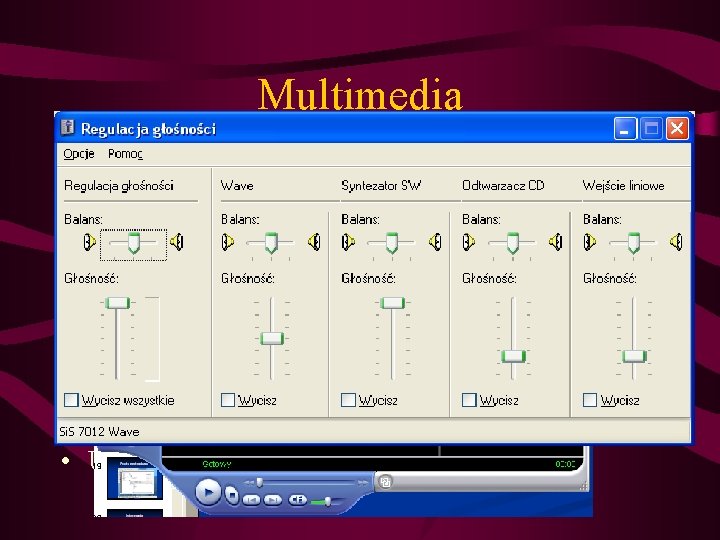Mute the Wejście liniowe channel

pos(590,400)
